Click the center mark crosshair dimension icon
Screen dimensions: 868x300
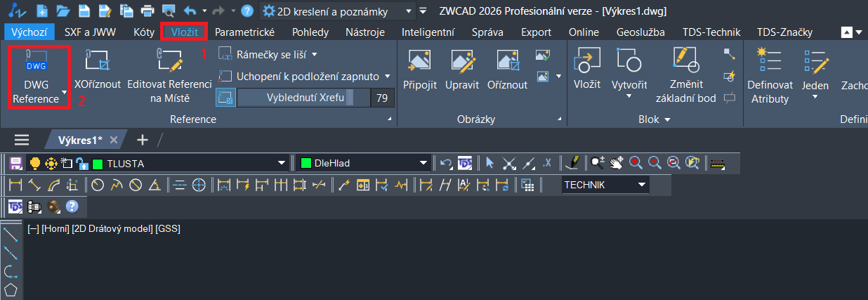tap(199, 185)
